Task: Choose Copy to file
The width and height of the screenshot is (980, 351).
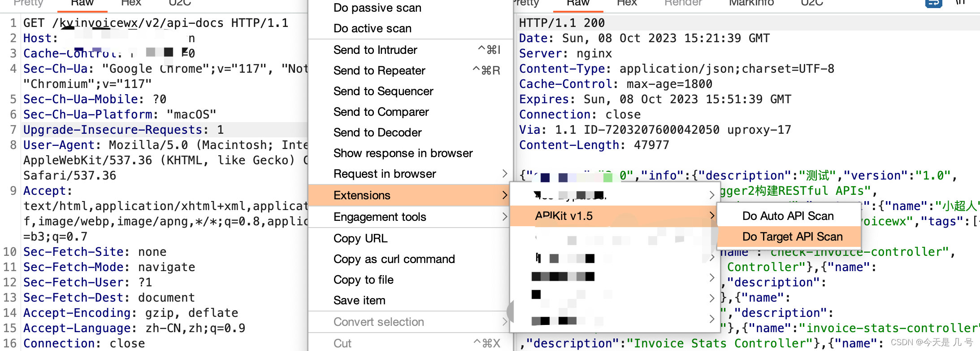Action: pos(364,280)
